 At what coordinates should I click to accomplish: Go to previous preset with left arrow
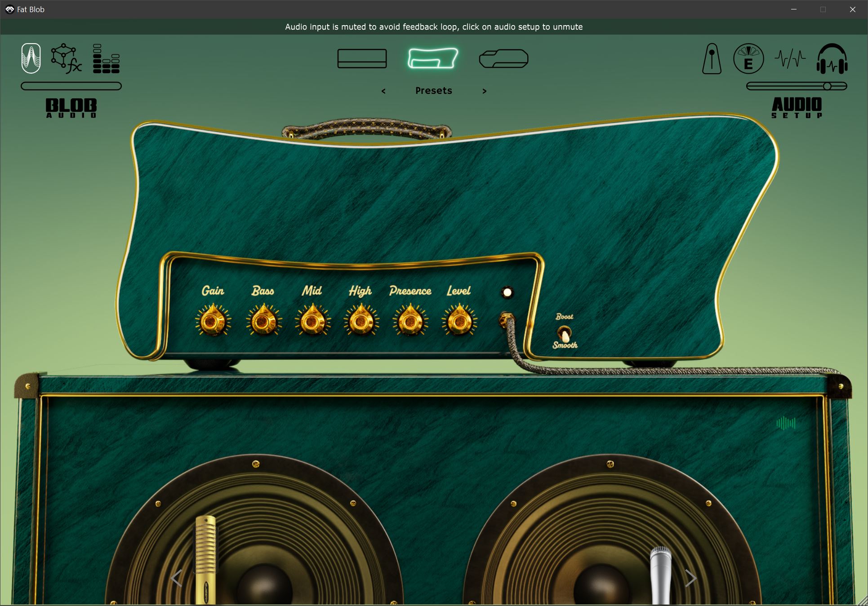383,91
